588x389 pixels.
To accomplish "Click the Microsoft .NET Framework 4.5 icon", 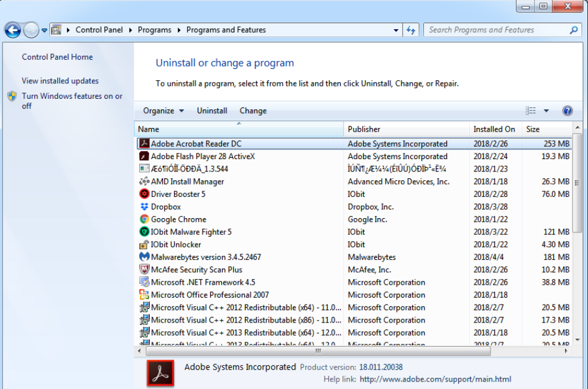I will point(144,282).
